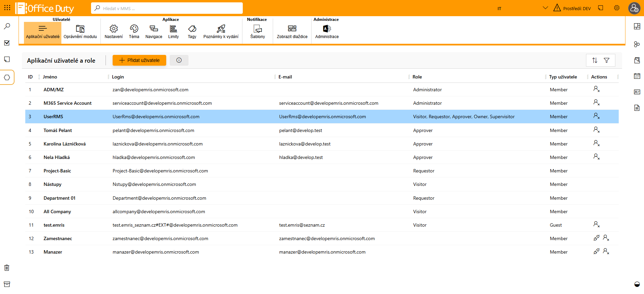This screenshot has width=644, height=294.
Task: Open tasks checkbox icon in left sidebar
Action: click(x=7, y=43)
